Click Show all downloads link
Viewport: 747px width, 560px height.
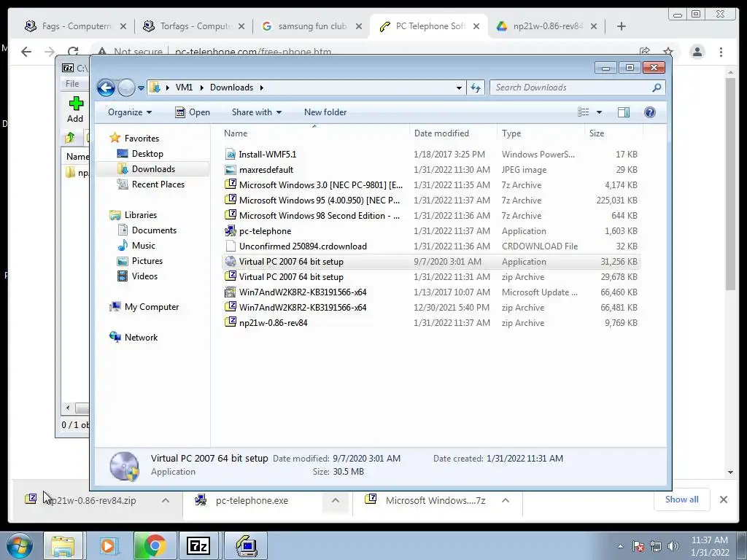682,499
